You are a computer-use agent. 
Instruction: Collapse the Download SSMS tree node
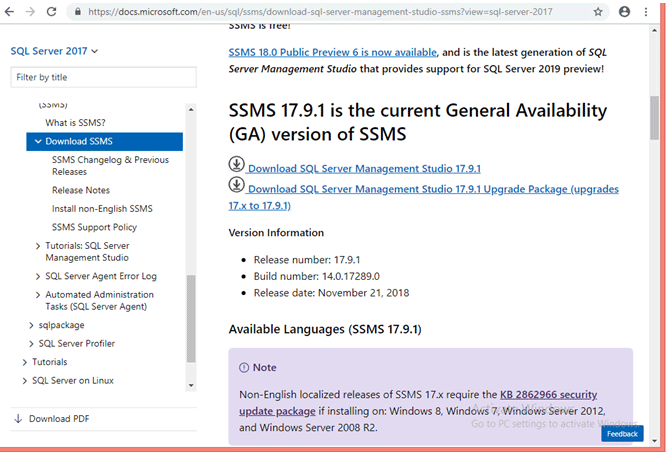(38, 142)
